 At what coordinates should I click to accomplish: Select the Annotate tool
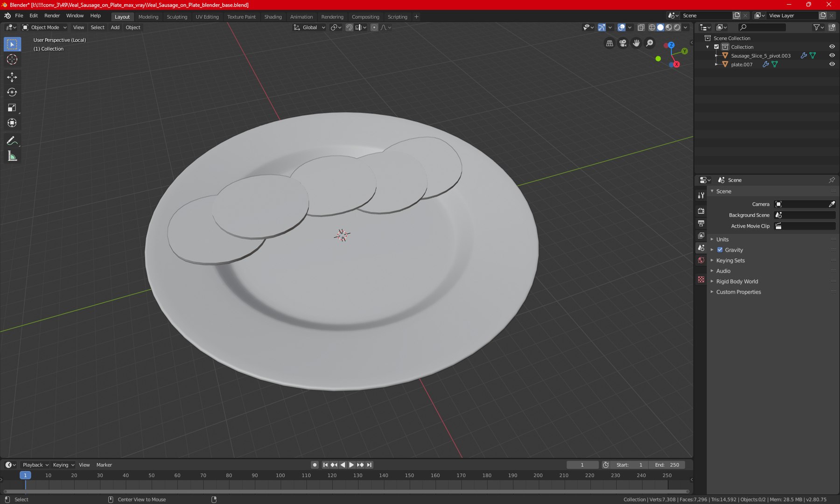pos(12,141)
